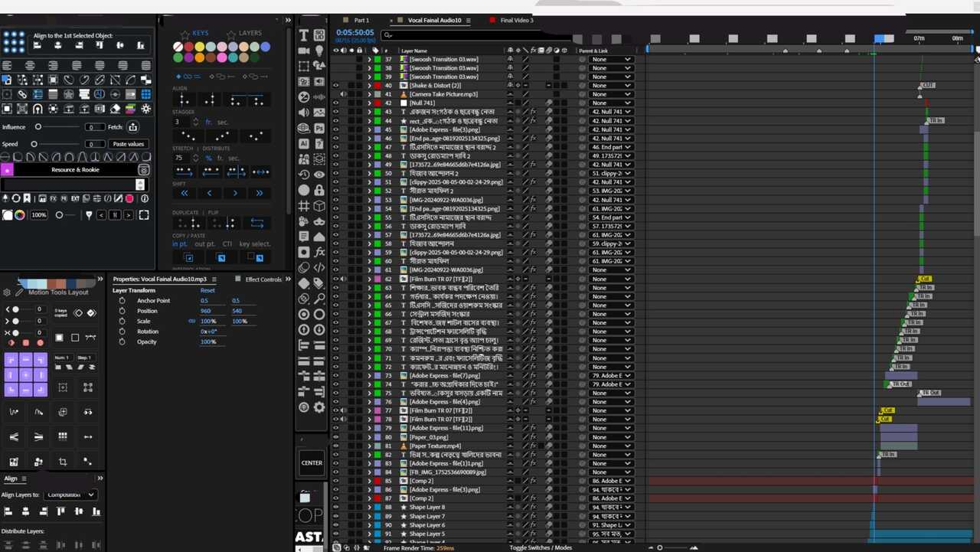
Task: Click the 'Ai' Illustrator icon
Action: (x=304, y=144)
